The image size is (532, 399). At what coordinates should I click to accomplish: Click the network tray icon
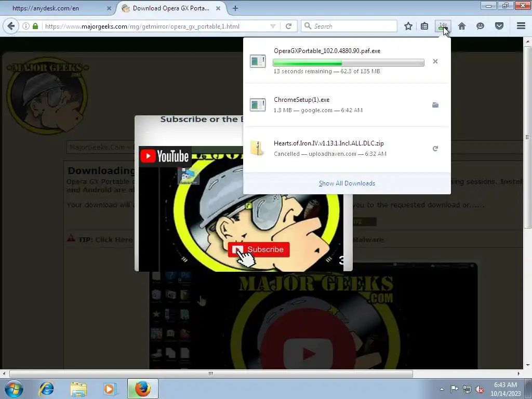coord(467,389)
